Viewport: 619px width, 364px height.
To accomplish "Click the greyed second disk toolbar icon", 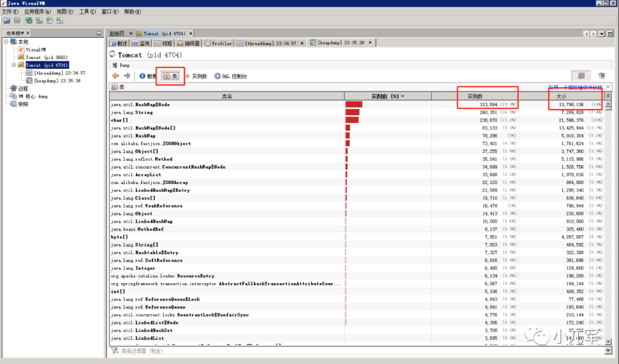I will [17, 20].
